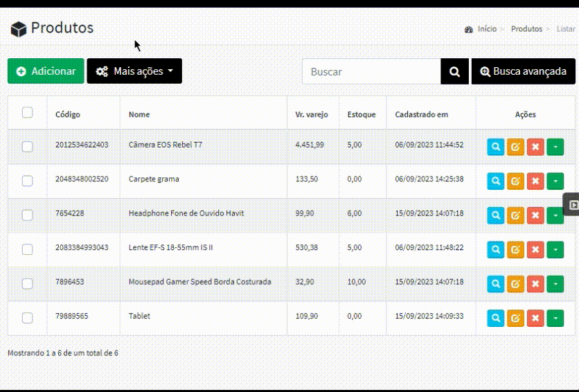Delete the Lente EF-S 18-55mm IS II product

coord(535,249)
